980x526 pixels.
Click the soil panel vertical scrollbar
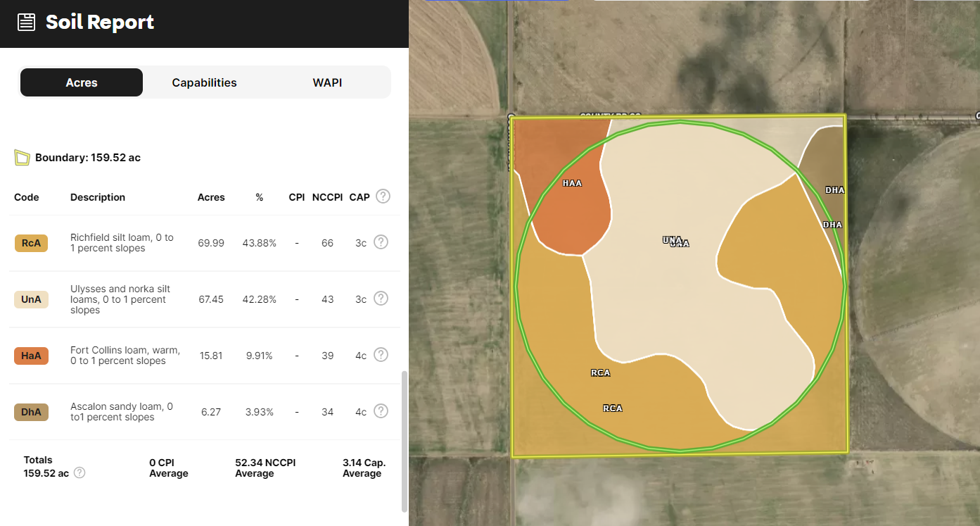(x=404, y=440)
